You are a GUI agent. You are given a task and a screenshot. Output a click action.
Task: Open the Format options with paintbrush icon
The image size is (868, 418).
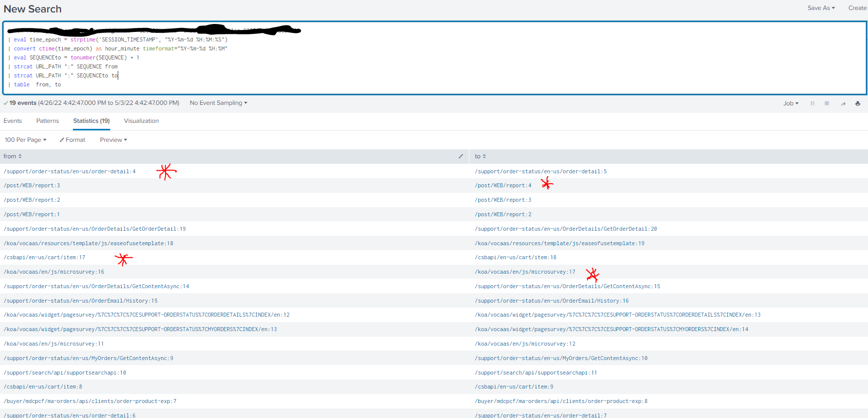pos(72,140)
